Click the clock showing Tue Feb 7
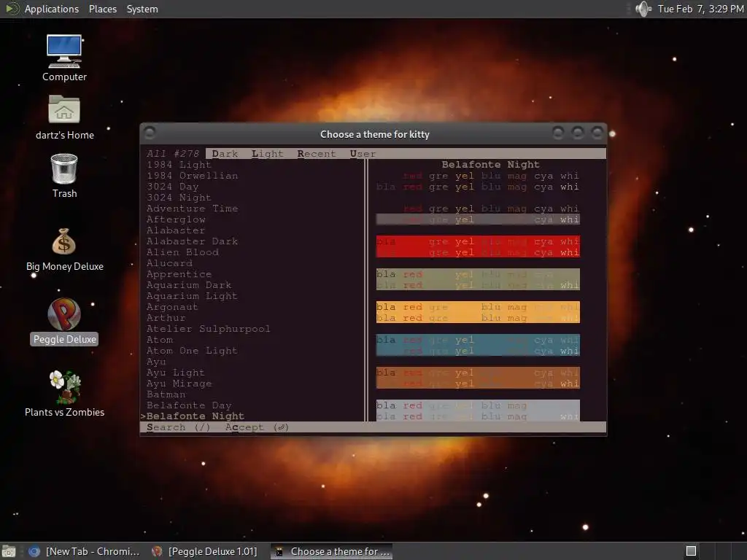Viewport: 747px width, 560px height. click(x=700, y=9)
